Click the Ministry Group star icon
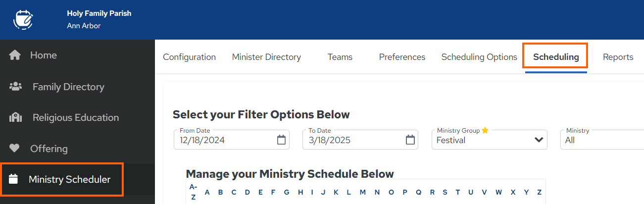 click(x=485, y=130)
